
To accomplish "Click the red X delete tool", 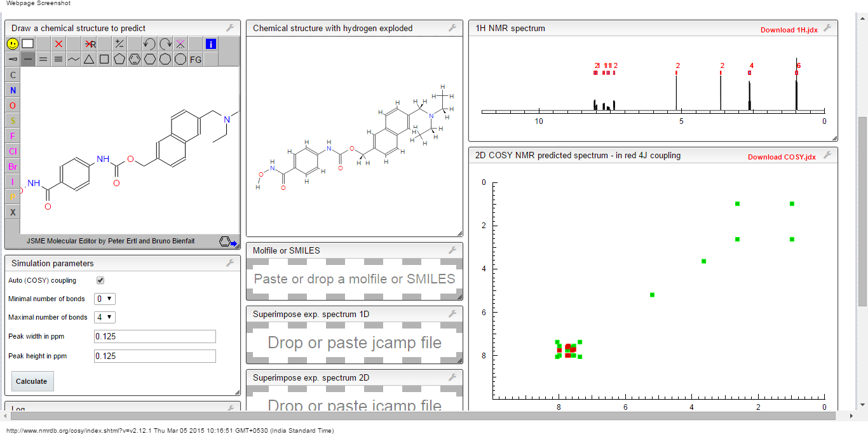I will coord(58,44).
